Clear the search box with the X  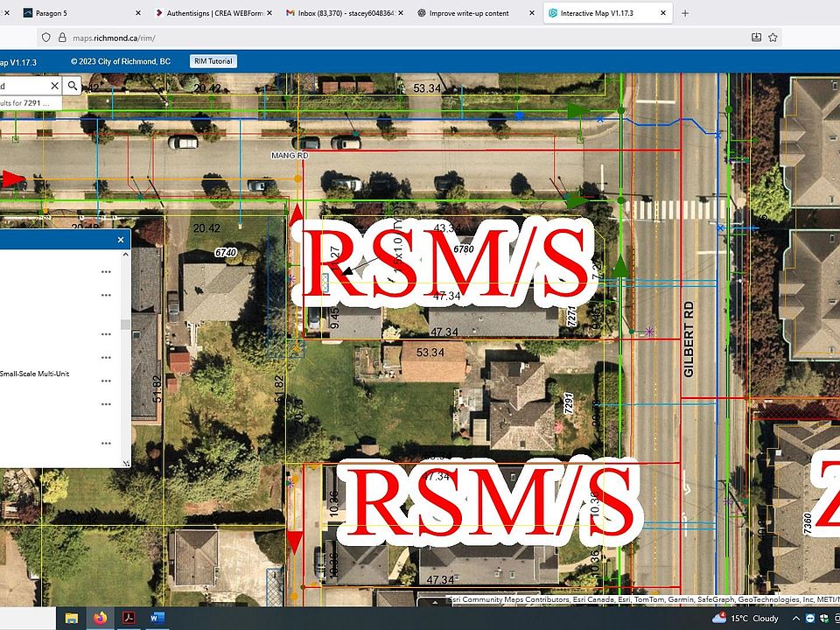[54, 86]
